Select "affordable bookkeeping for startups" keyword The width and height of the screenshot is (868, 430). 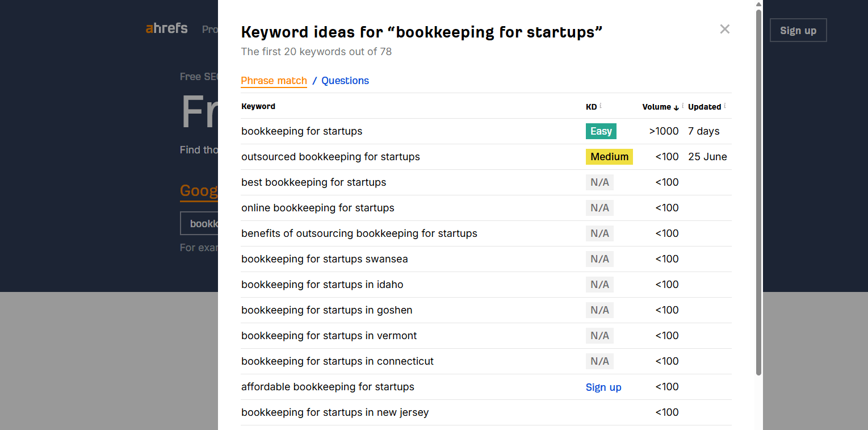[328, 387]
